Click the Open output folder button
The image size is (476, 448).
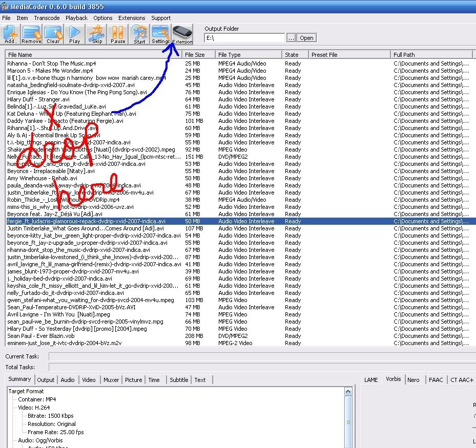pyautogui.click(x=306, y=38)
